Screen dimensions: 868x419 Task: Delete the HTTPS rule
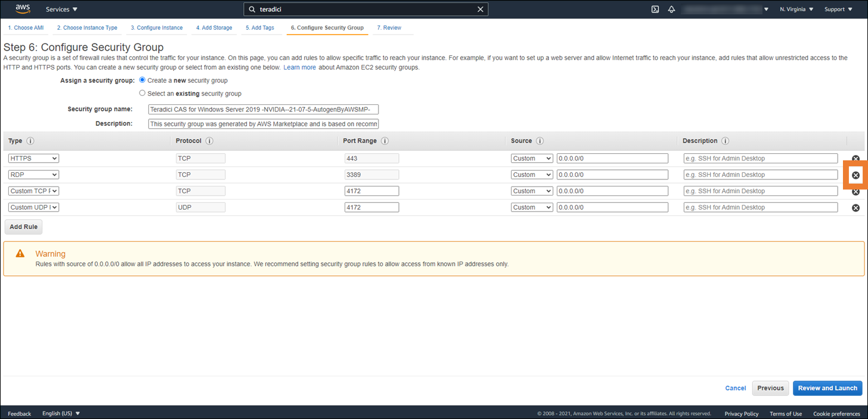click(855, 159)
